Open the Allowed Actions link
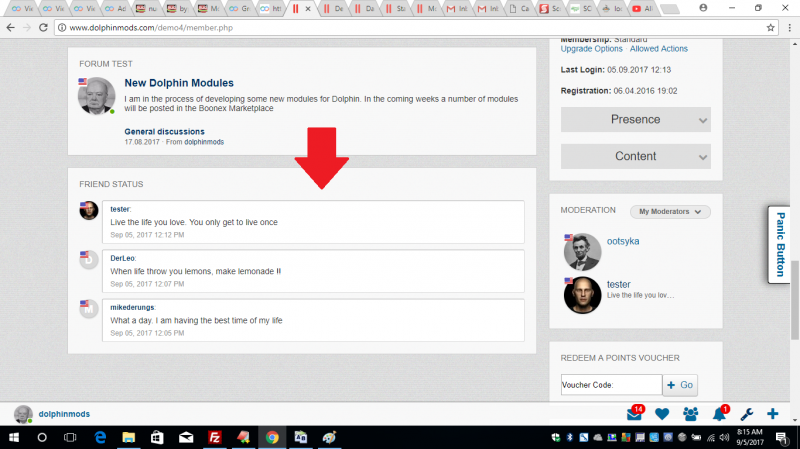The image size is (800, 449). 659,48
